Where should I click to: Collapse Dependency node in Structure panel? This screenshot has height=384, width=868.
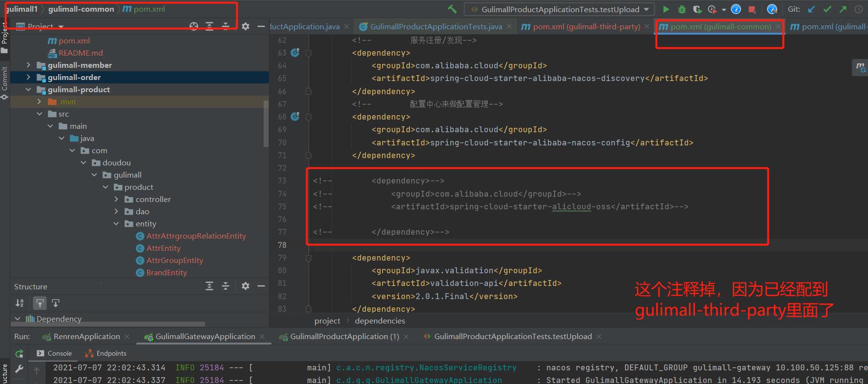[x=18, y=319]
